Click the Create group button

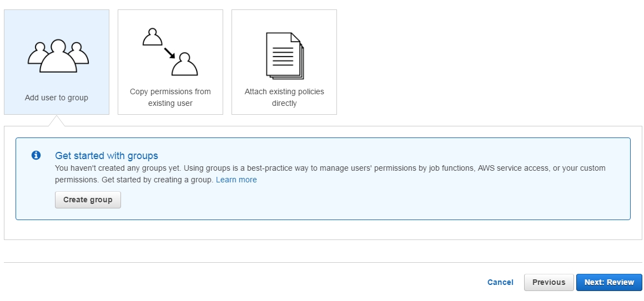tap(88, 200)
